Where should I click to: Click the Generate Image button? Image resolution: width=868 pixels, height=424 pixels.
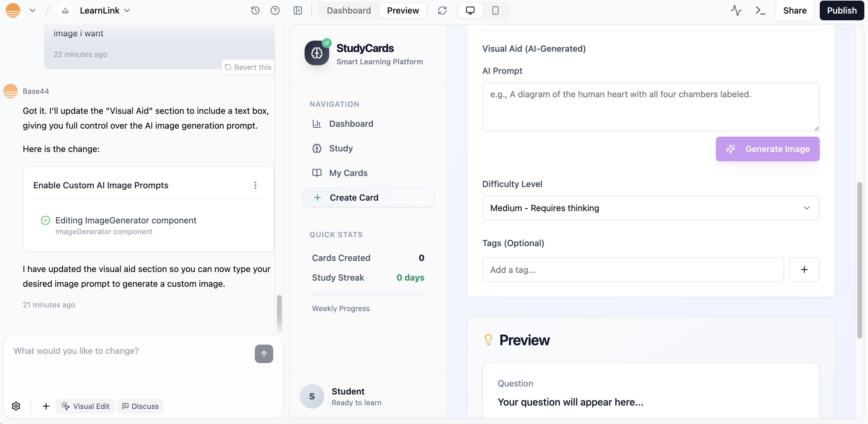point(767,149)
